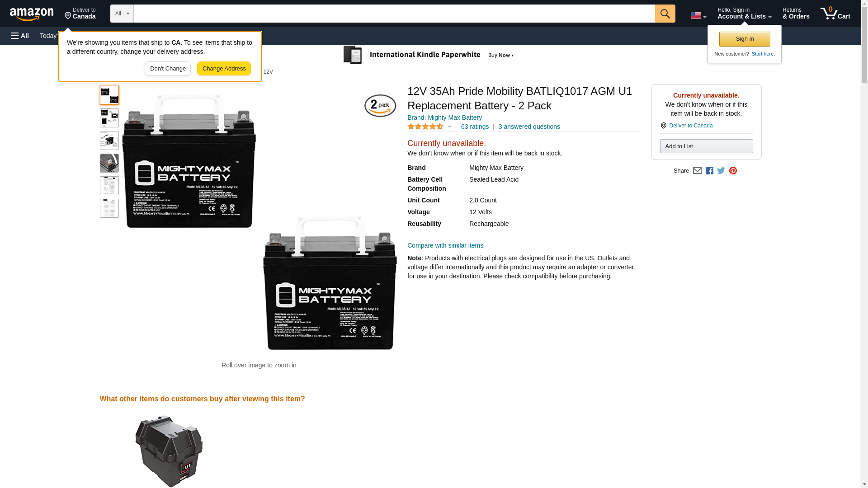Screen dimensions: 868x488
Task: Expand the All search category dropdown
Action: pyautogui.click(x=122, y=14)
